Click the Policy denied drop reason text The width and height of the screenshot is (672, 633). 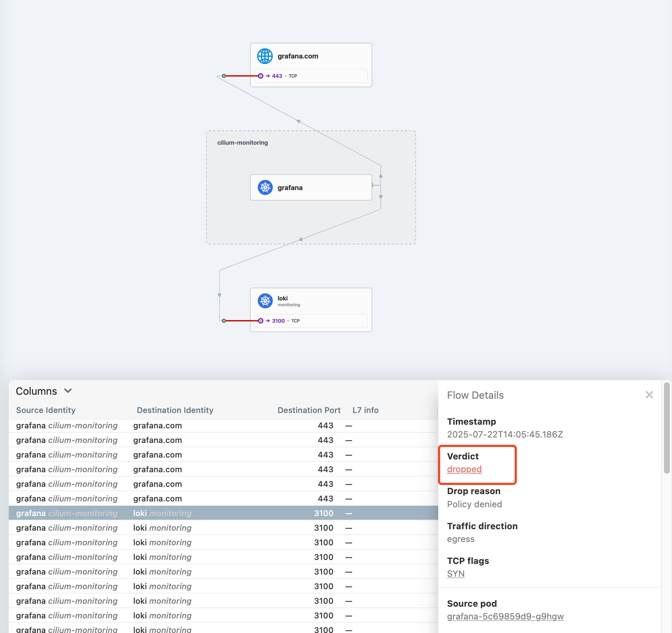(x=474, y=504)
